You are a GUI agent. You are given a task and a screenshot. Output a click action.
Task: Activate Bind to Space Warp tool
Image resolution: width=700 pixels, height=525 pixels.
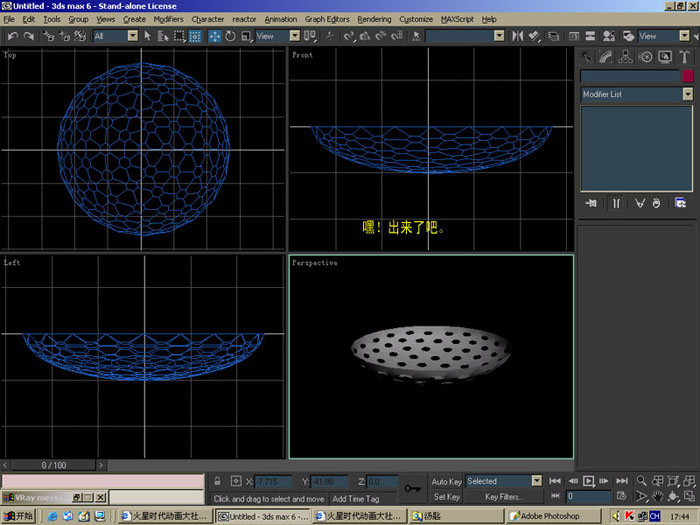80,36
